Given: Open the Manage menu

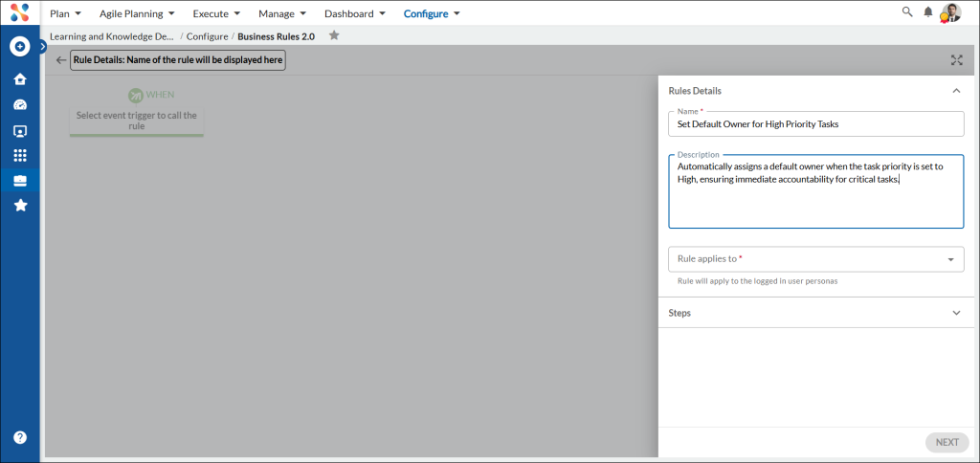Looking at the screenshot, I should (x=282, y=13).
